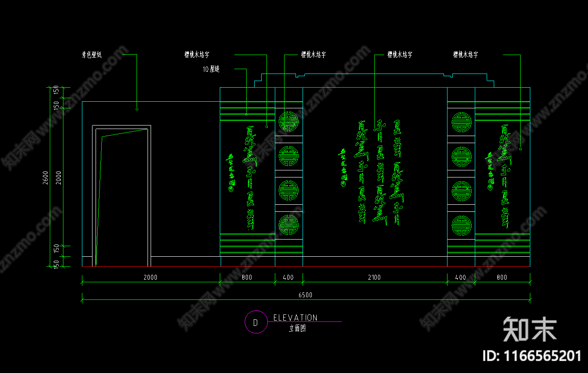Select the ELEVATION title text

point(295,318)
